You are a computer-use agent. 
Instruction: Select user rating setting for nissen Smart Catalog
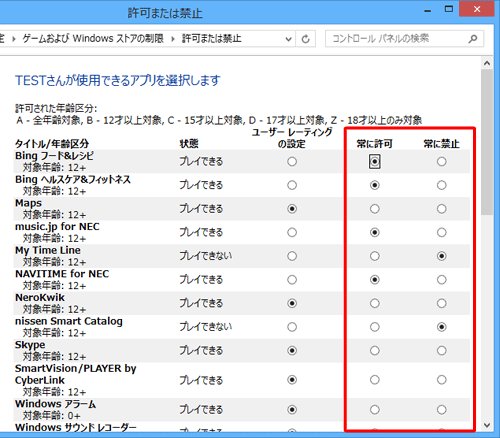tap(292, 327)
